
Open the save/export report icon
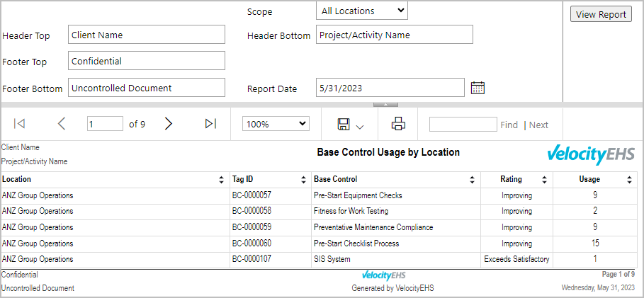[344, 124]
